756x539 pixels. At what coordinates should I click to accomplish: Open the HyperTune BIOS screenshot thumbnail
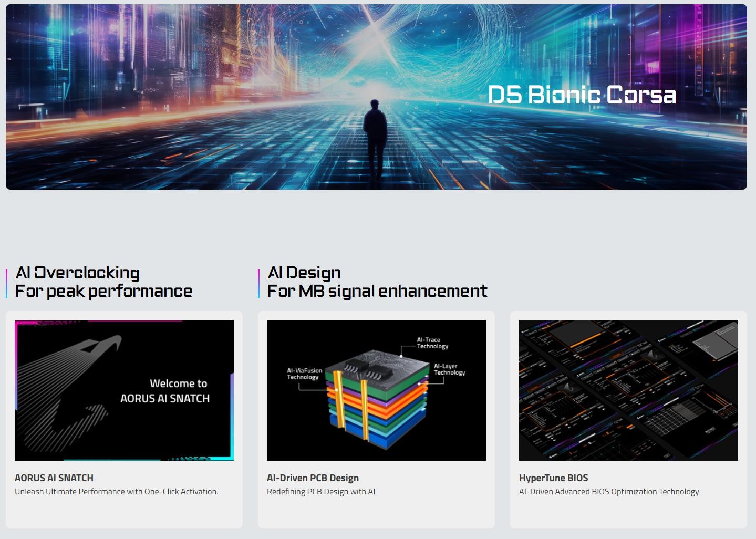(628, 390)
